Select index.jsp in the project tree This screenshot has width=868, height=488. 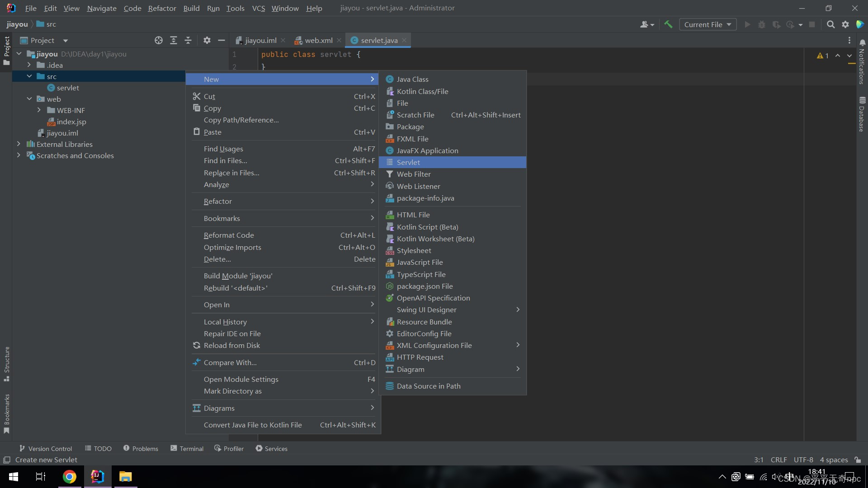pyautogui.click(x=71, y=122)
